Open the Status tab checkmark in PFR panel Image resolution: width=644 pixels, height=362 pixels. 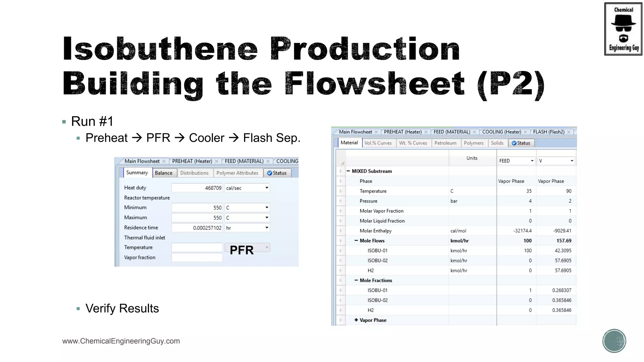[269, 173]
